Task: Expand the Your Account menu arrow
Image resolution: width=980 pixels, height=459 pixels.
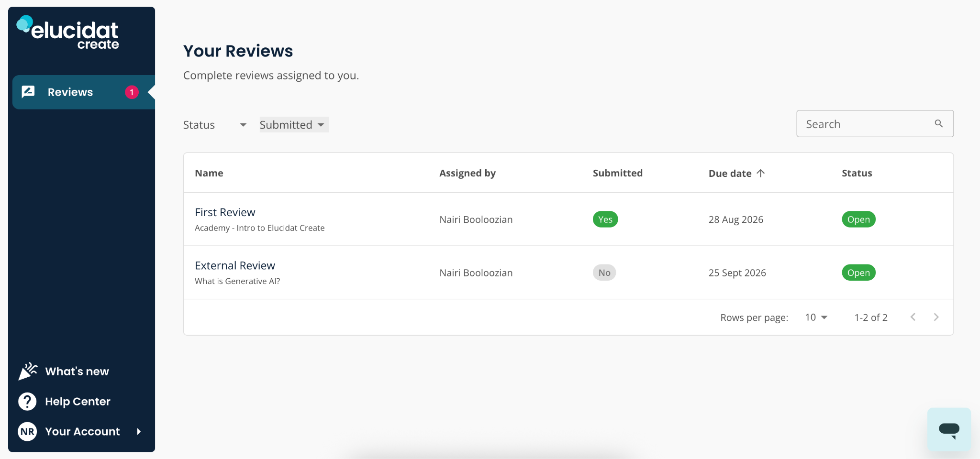Action: pyautogui.click(x=139, y=432)
